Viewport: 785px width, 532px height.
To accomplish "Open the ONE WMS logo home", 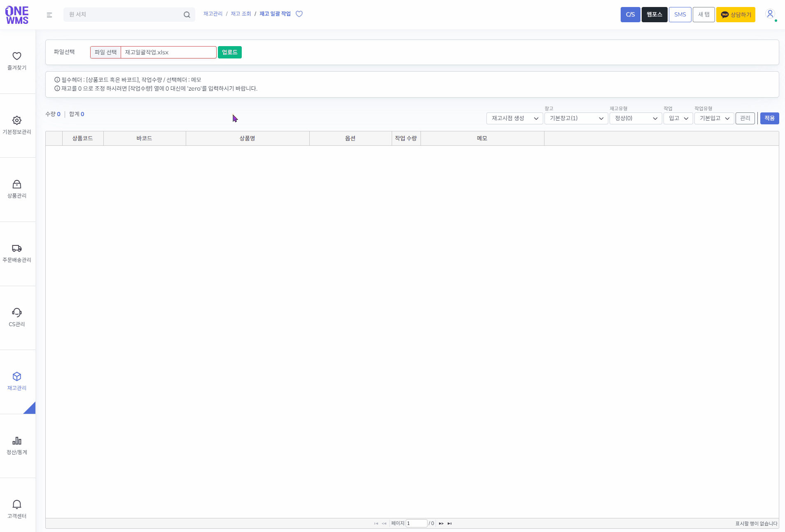I will (17, 15).
